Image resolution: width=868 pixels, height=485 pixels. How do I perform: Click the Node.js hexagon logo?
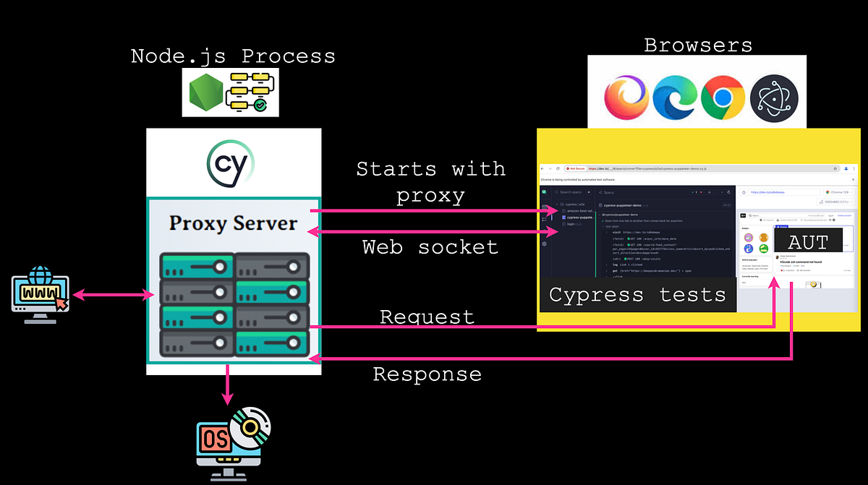click(208, 94)
